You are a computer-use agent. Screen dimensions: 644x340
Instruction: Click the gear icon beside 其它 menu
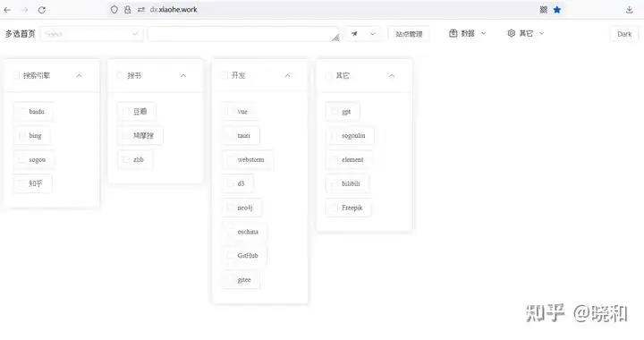click(511, 33)
